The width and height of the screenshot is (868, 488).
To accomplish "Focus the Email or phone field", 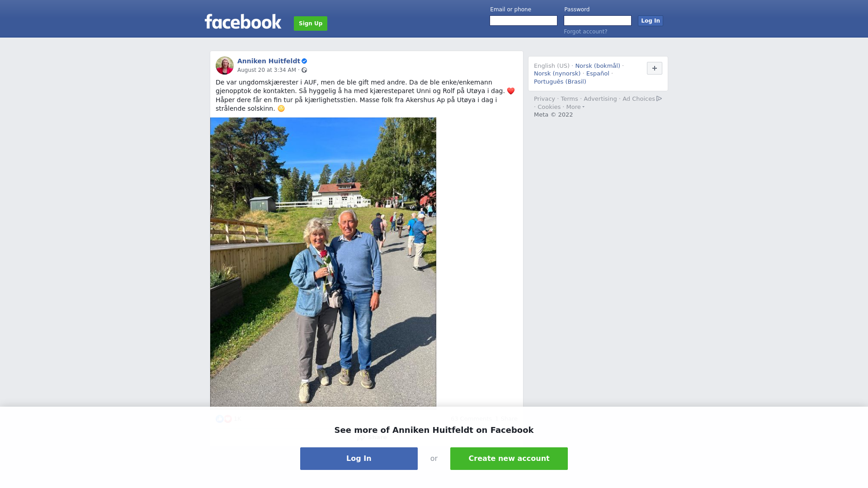I will (524, 21).
